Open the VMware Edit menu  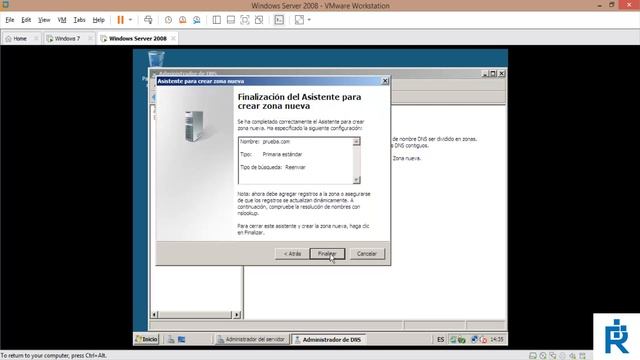coord(26,20)
